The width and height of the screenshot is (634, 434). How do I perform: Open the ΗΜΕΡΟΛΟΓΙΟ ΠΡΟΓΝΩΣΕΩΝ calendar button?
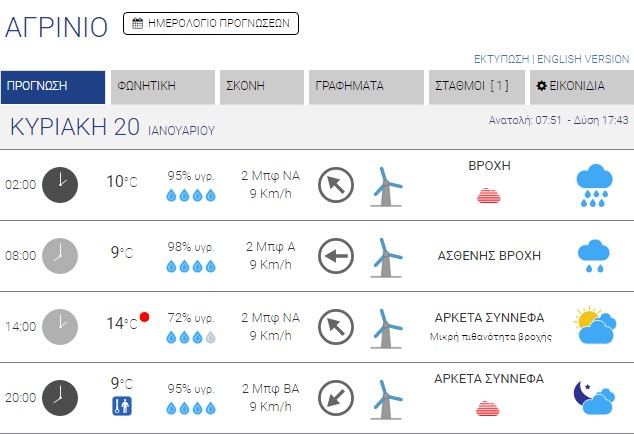coord(211,23)
